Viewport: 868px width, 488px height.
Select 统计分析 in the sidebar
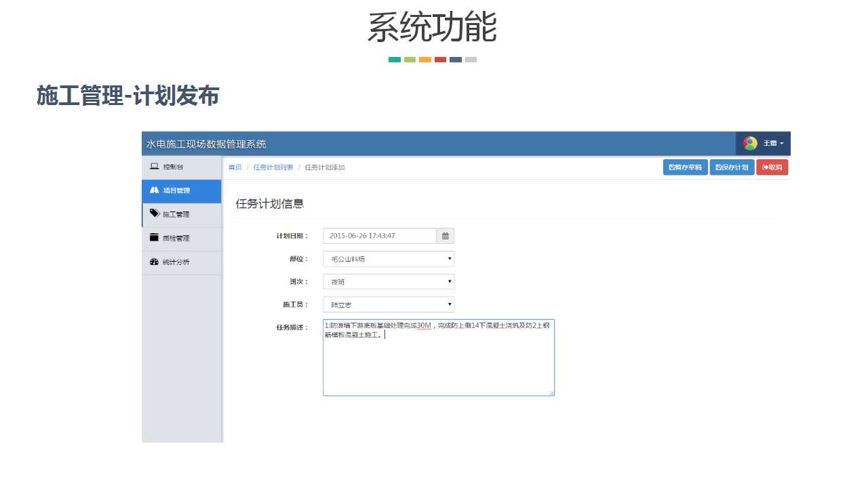pos(182,262)
